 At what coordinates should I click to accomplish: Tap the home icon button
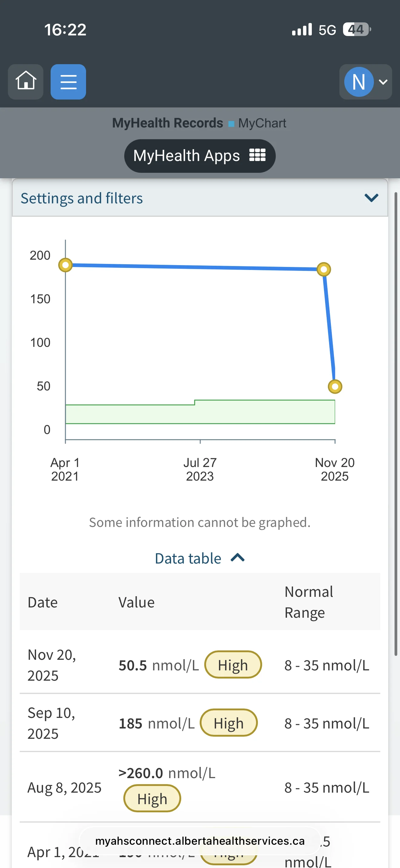26,81
